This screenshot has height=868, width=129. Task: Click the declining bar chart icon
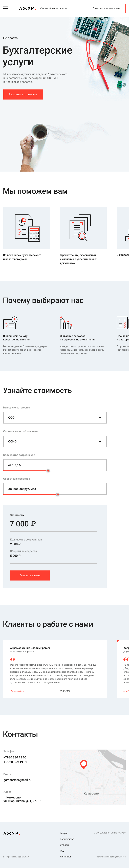(x=66, y=323)
